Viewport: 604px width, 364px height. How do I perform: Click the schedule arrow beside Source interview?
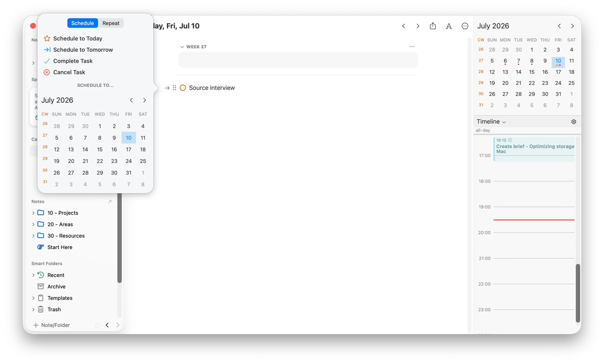[167, 88]
